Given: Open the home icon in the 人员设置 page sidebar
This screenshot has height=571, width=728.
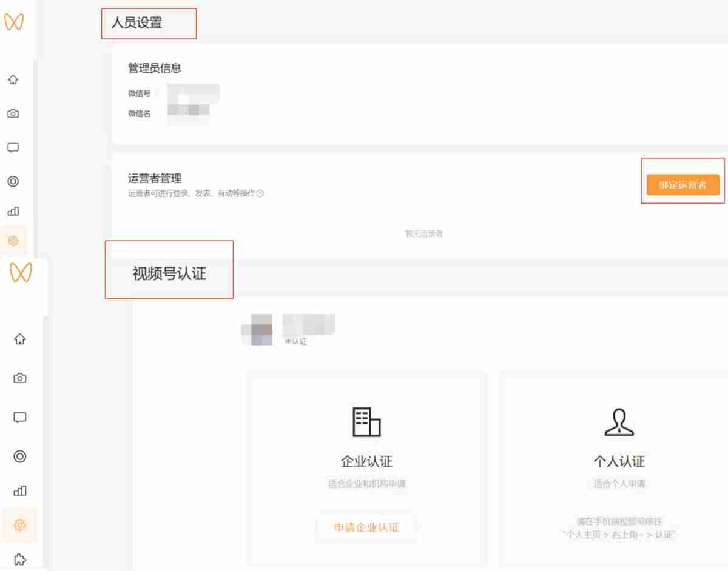Looking at the screenshot, I should (13, 79).
